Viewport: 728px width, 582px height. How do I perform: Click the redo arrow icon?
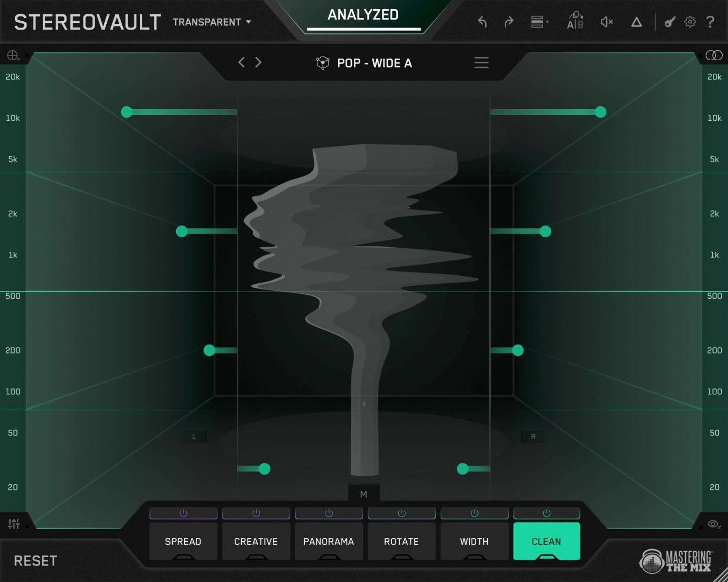click(x=509, y=22)
